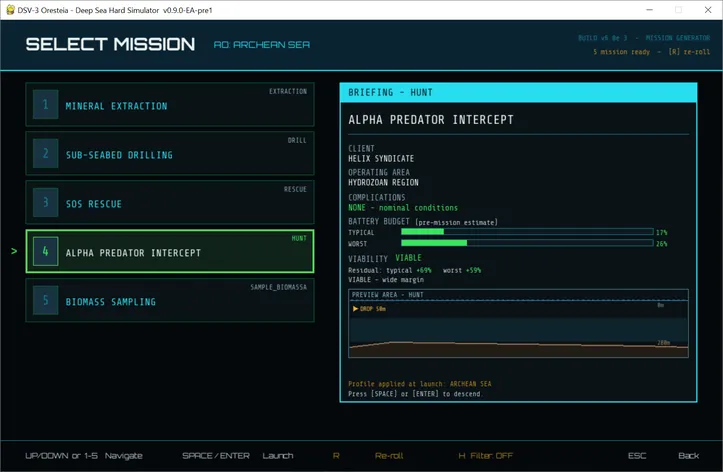Choose the SOS Rescue mission
The width and height of the screenshot is (723, 472).
(170, 202)
